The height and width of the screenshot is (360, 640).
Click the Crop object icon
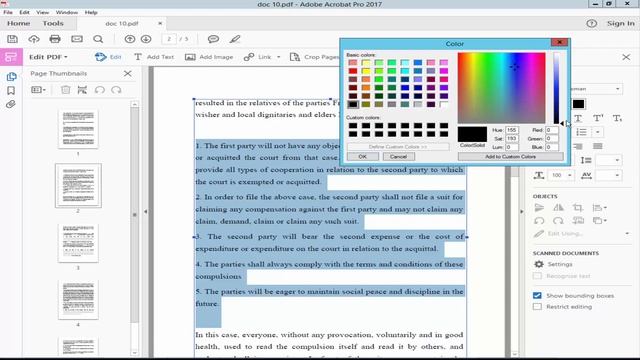(578, 208)
